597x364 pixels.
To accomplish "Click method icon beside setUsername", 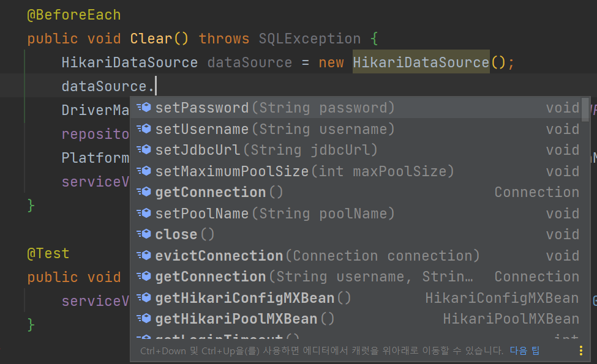I will [144, 129].
